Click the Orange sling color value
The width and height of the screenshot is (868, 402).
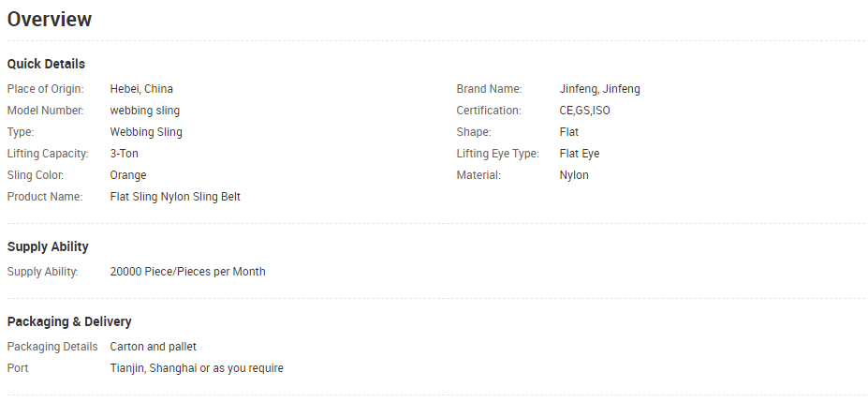[128, 175]
